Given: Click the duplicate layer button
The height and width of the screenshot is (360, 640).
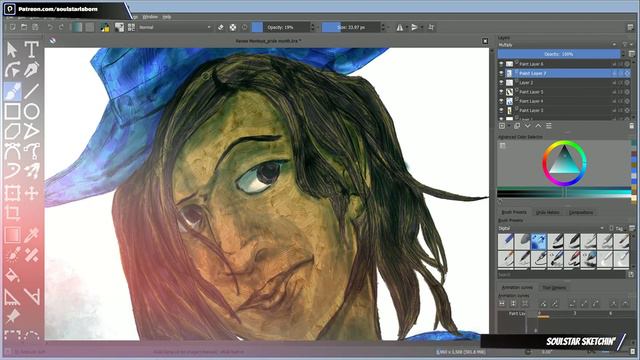Looking at the screenshot, I should click(x=517, y=126).
